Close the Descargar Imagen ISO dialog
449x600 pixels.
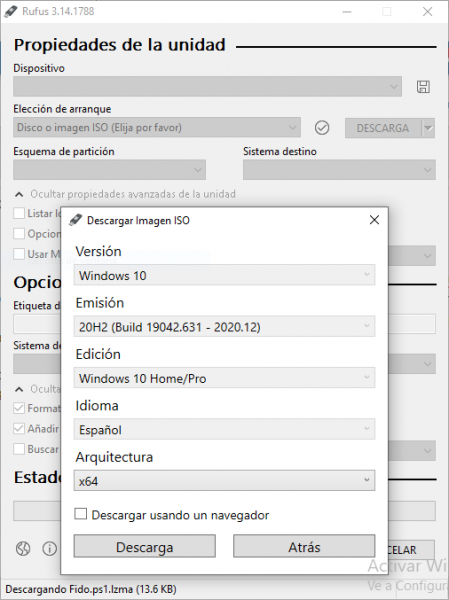click(374, 220)
